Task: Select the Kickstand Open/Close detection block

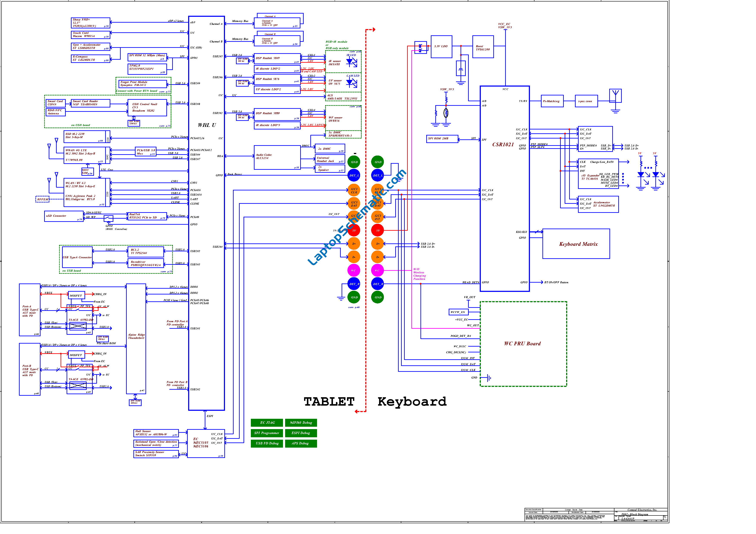Action: 156,444
